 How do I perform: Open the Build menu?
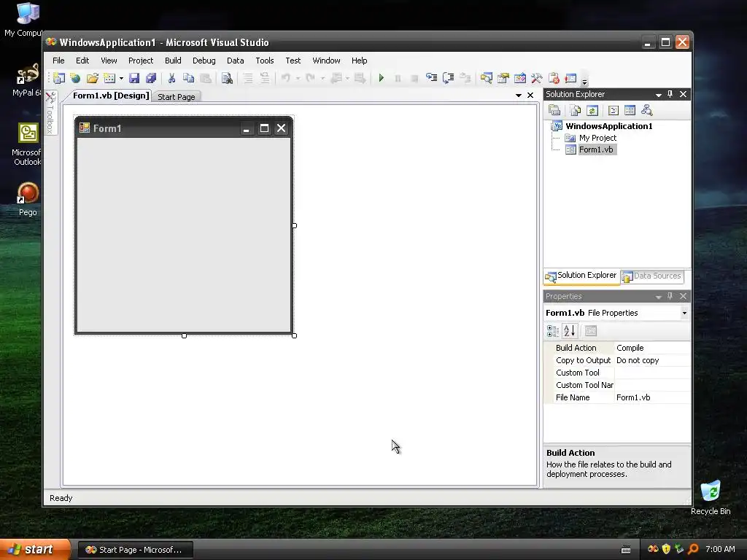pyautogui.click(x=173, y=61)
